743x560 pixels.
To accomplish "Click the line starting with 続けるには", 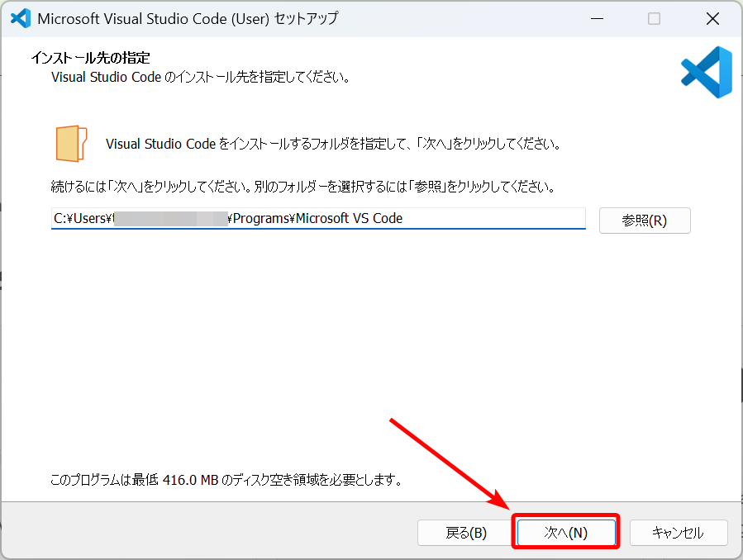I will click(302, 187).
